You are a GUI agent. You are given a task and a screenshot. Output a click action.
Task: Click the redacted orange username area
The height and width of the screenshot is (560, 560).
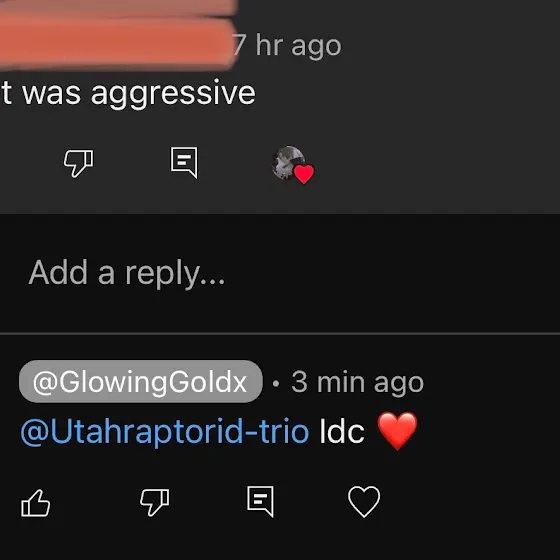(x=116, y=36)
